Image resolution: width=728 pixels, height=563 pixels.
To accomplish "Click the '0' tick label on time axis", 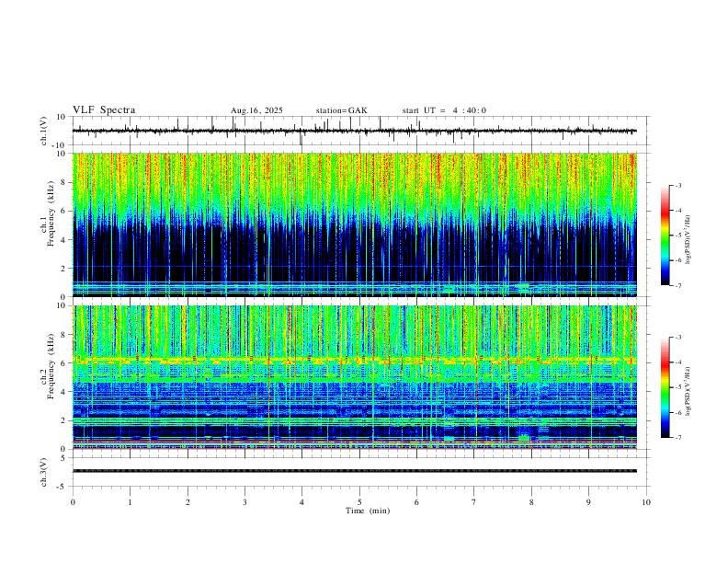I will (73, 502).
